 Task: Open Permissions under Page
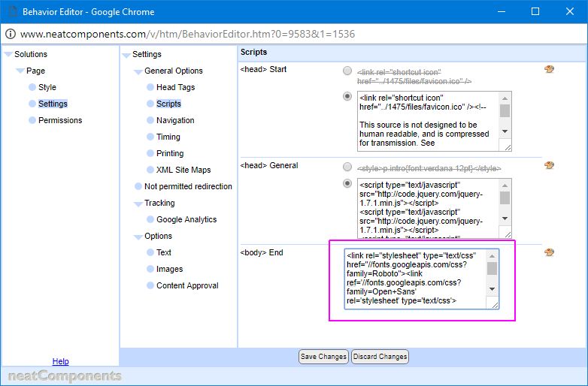click(x=60, y=120)
